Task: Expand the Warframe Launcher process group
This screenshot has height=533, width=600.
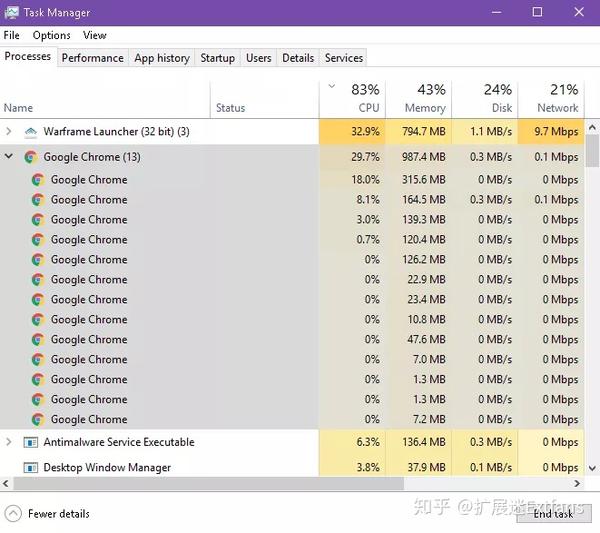Action: click(9, 132)
